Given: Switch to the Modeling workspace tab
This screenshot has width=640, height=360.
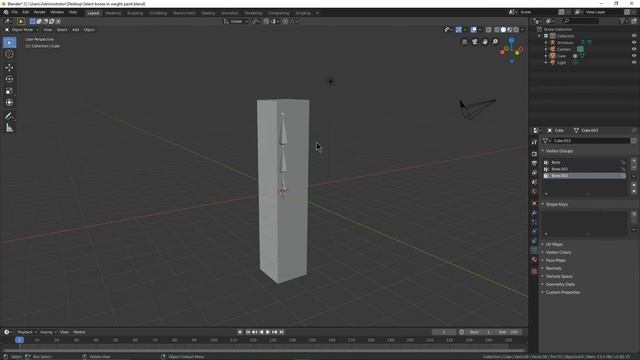Looking at the screenshot, I should (x=113, y=13).
